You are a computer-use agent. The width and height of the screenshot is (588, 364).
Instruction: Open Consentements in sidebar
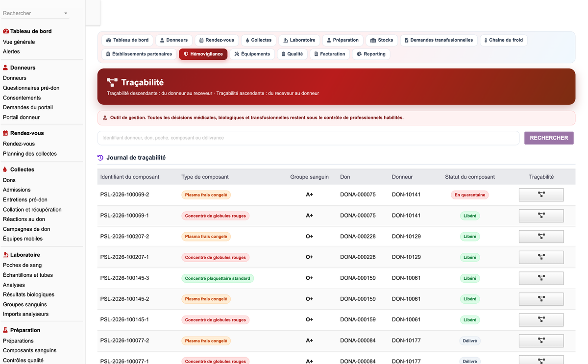click(x=22, y=98)
